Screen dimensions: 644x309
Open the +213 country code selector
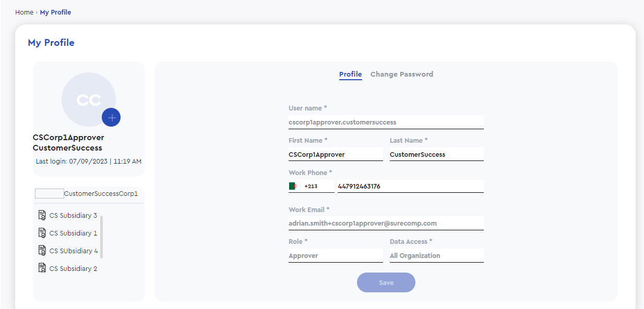point(312,186)
